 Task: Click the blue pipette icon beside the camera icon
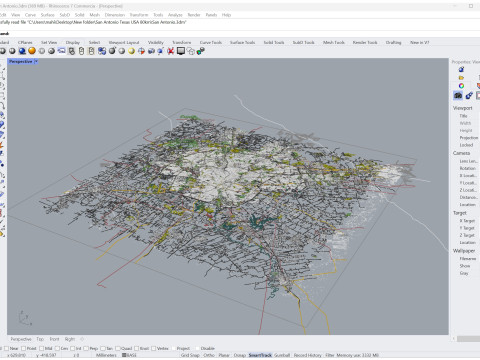point(469,95)
